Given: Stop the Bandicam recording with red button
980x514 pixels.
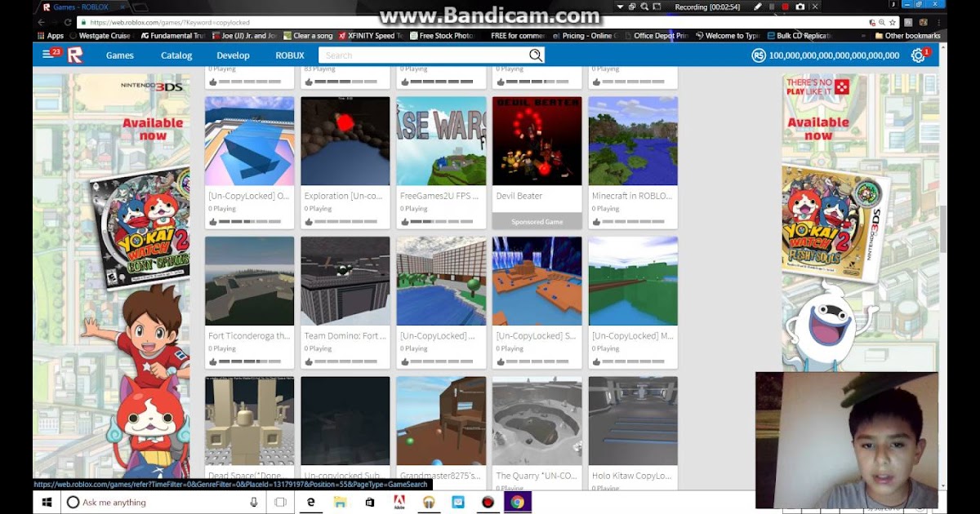Looking at the screenshot, I should coord(786,7).
